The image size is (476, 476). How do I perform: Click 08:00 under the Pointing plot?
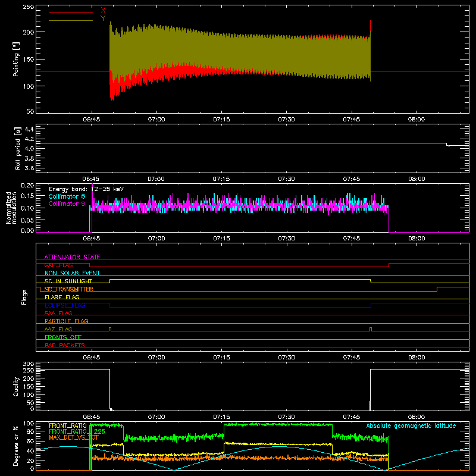click(416, 120)
